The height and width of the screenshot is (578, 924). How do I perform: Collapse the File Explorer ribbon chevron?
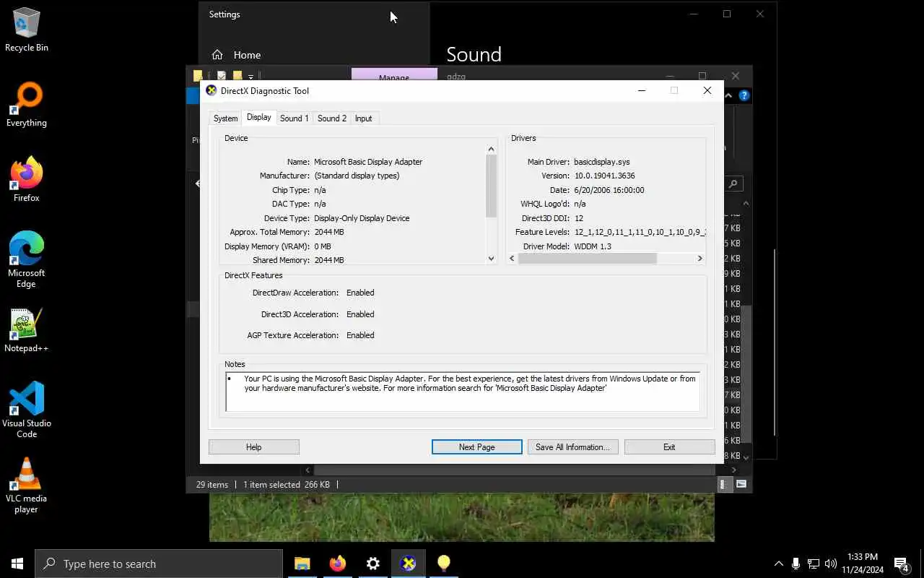729,95
